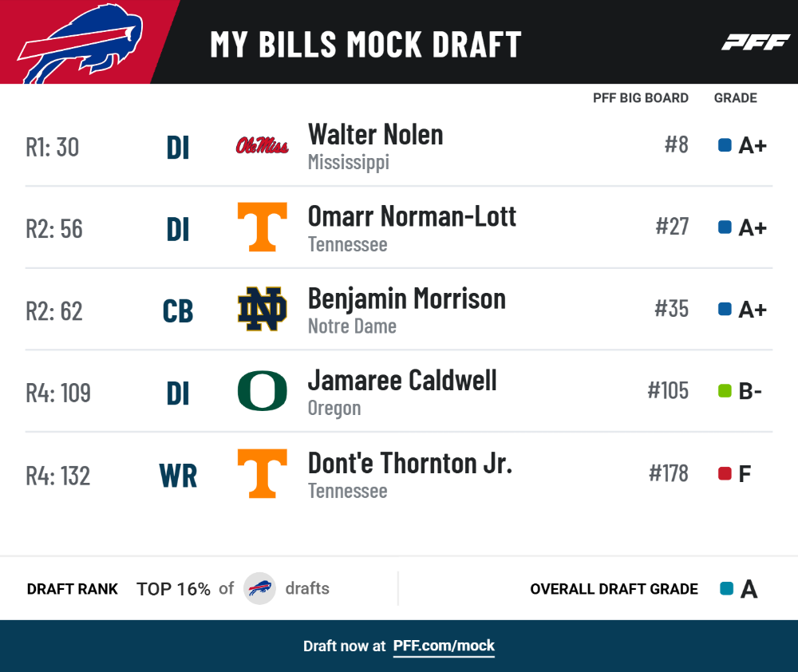Screen dimensions: 798x672
Task: Click the teal overall draft grade swatch
Action: (727, 588)
